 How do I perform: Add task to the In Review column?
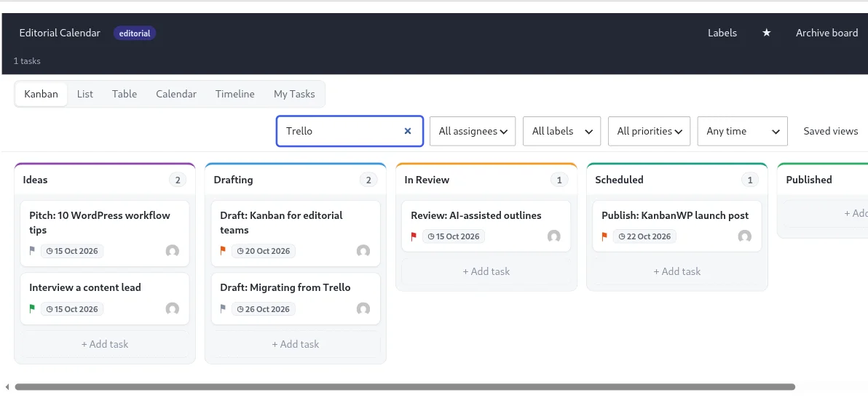click(486, 271)
